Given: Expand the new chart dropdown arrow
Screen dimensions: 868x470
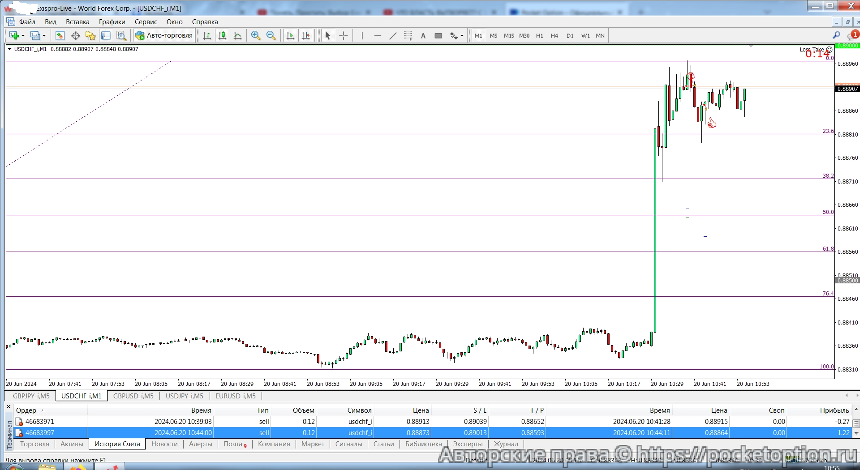Looking at the screenshot, I should 23,36.
